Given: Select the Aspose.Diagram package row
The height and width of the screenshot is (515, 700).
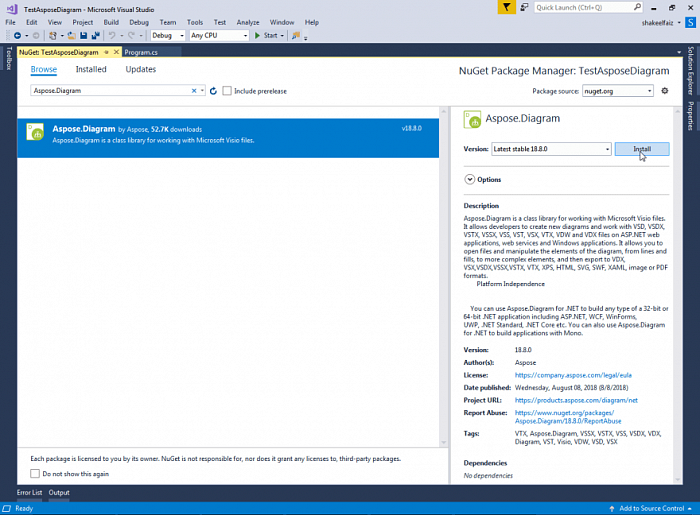Looking at the screenshot, I should coord(228,138).
